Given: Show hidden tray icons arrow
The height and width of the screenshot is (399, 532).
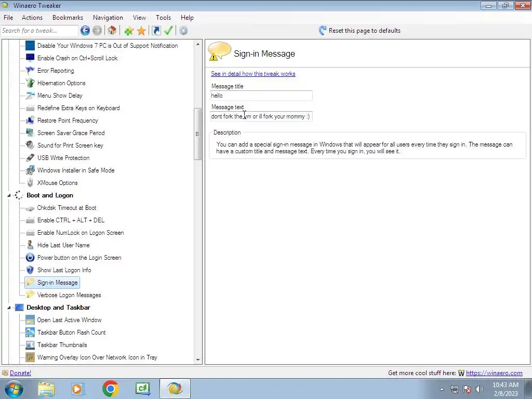Looking at the screenshot, I should tap(442, 389).
